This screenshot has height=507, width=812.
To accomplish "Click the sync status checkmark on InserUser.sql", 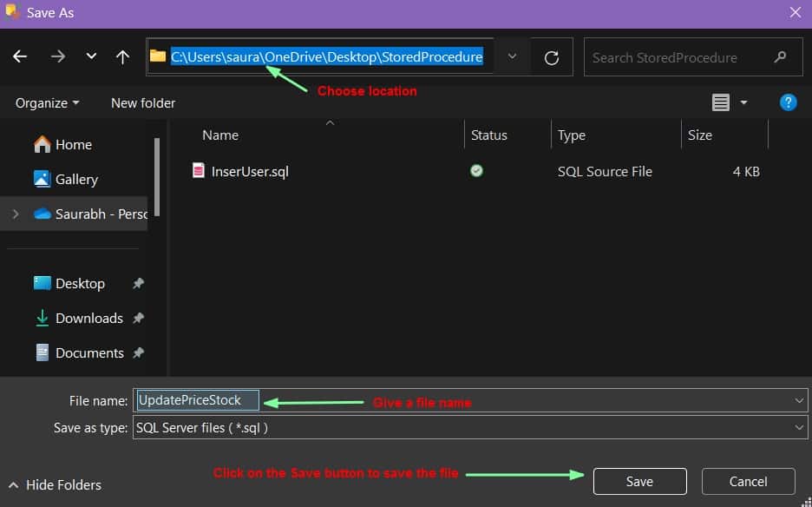I will (x=476, y=171).
